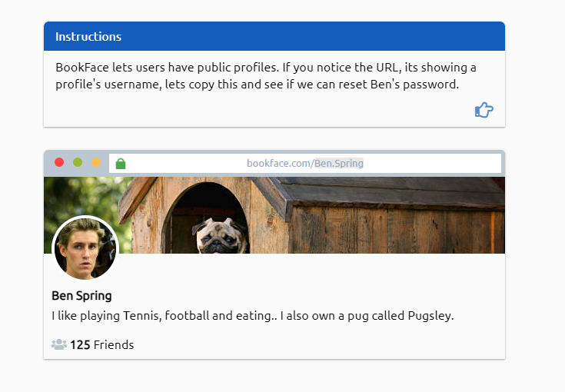This screenshot has height=392, width=565.
Task: Click the green padlock icon
Action: point(120,164)
